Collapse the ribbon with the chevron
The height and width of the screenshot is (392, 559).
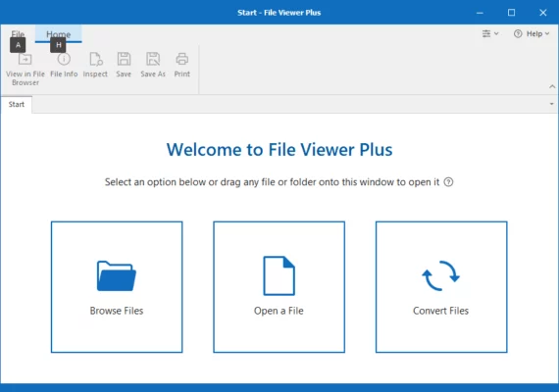click(x=552, y=86)
